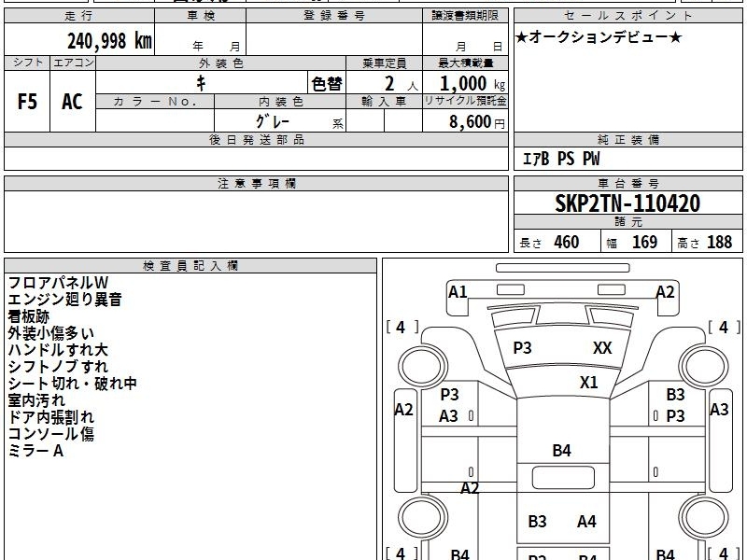Viewport: 747px width, 560px height.
Task: Click the recycle deposit 8,600円
Action: click(x=477, y=122)
